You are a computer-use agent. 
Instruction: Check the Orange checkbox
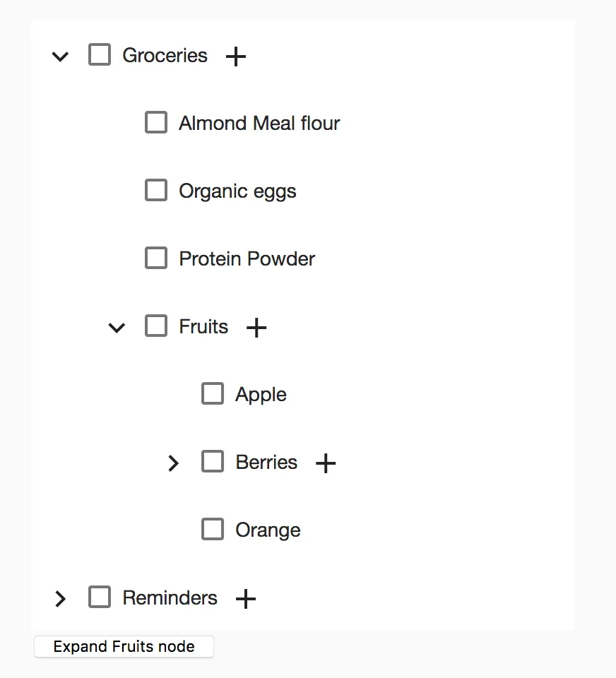click(213, 530)
